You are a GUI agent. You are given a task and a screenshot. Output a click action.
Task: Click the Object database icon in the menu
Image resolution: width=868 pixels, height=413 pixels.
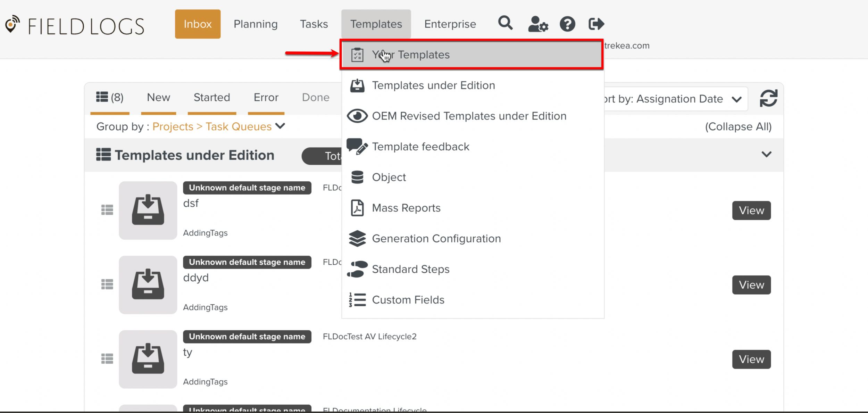click(357, 177)
